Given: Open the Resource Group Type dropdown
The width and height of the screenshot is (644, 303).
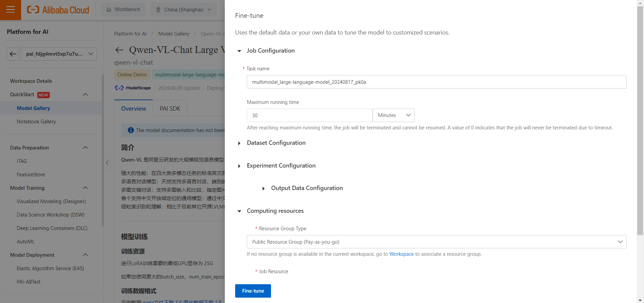Looking at the screenshot, I should click(436, 242).
